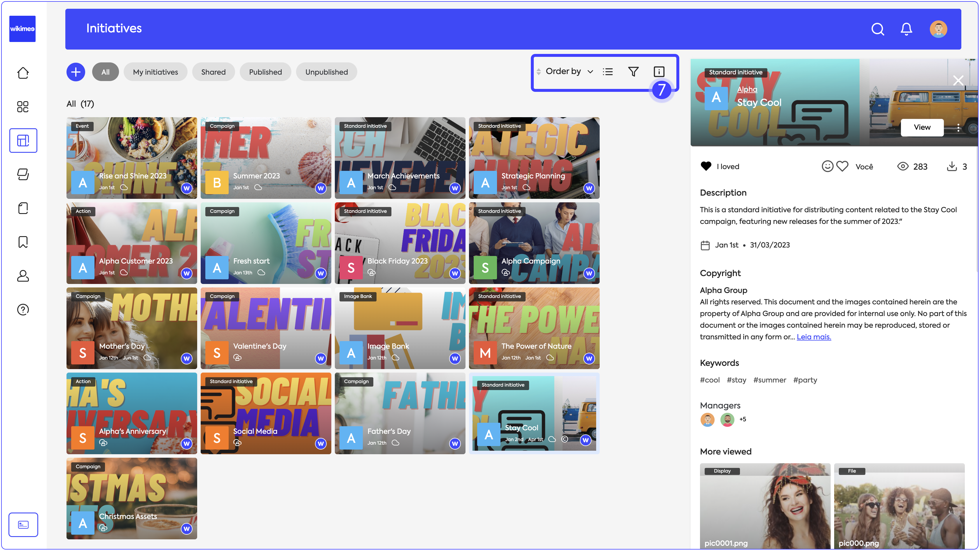Image resolution: width=980 pixels, height=551 pixels.
Task: Open the help question mark icon
Action: 23,310
